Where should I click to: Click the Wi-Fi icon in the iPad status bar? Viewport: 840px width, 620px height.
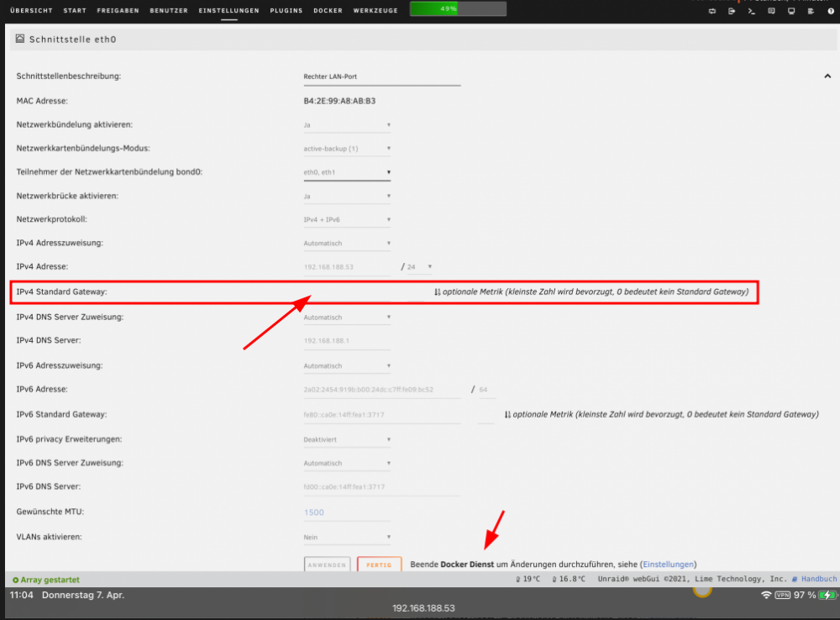pos(766,595)
